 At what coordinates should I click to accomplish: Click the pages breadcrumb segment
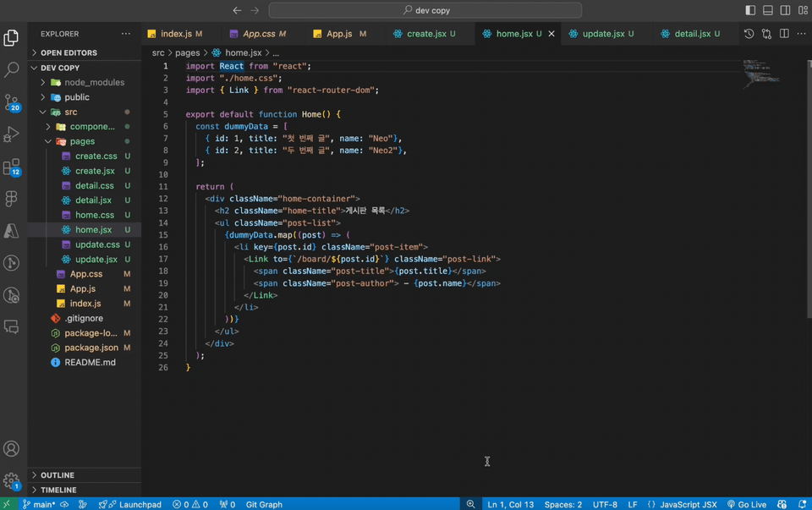(x=188, y=52)
